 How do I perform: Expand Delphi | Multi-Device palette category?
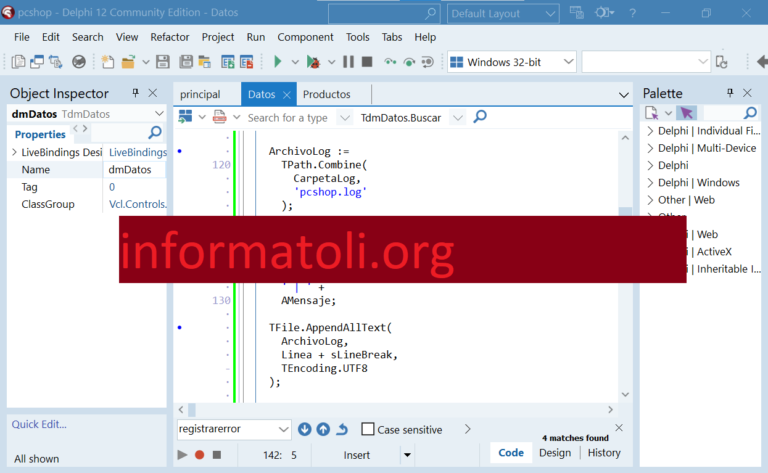coord(650,148)
